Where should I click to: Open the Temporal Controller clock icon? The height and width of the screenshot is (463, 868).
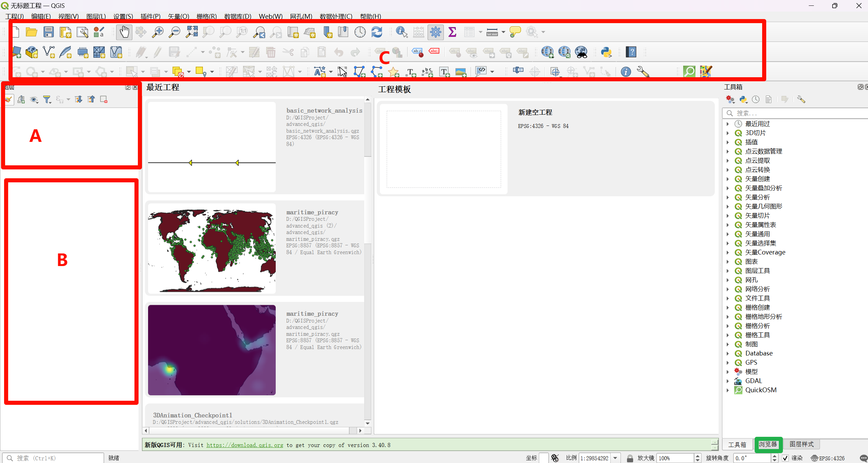360,32
